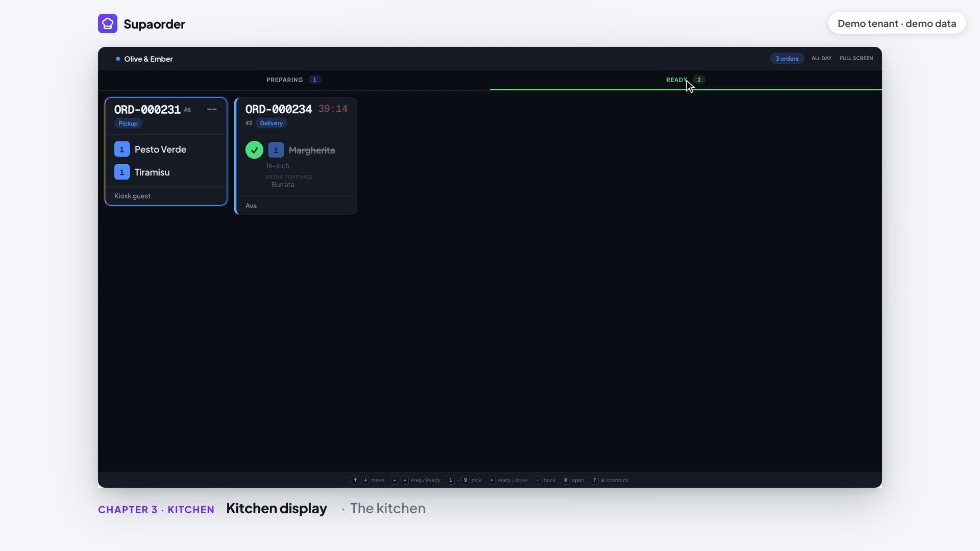The width and height of the screenshot is (980, 551).
Task: Click the PREPARING count badge 1
Action: click(314, 80)
